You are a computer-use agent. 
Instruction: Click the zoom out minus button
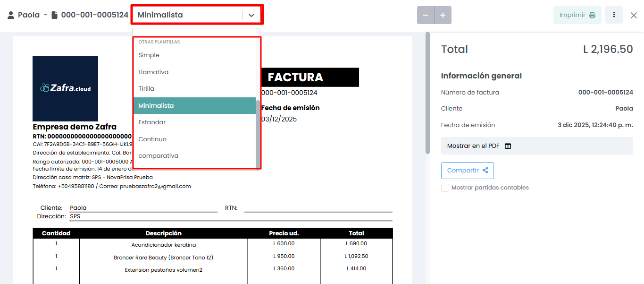pos(426,15)
